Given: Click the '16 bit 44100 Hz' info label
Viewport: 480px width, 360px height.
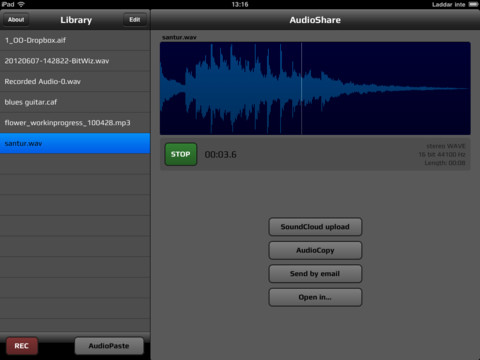Looking at the screenshot, I should pyautogui.click(x=442, y=155).
